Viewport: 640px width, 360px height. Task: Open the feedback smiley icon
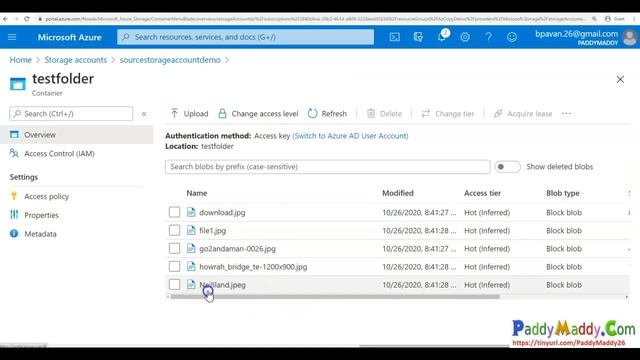[512, 37]
